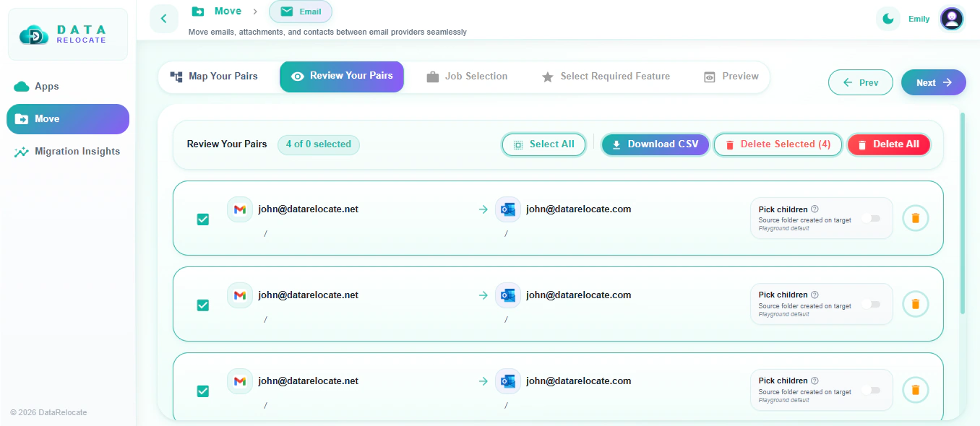Screen dimensions: 980x426
Task: Click john@datarelocate.com in third row
Action: point(579,381)
